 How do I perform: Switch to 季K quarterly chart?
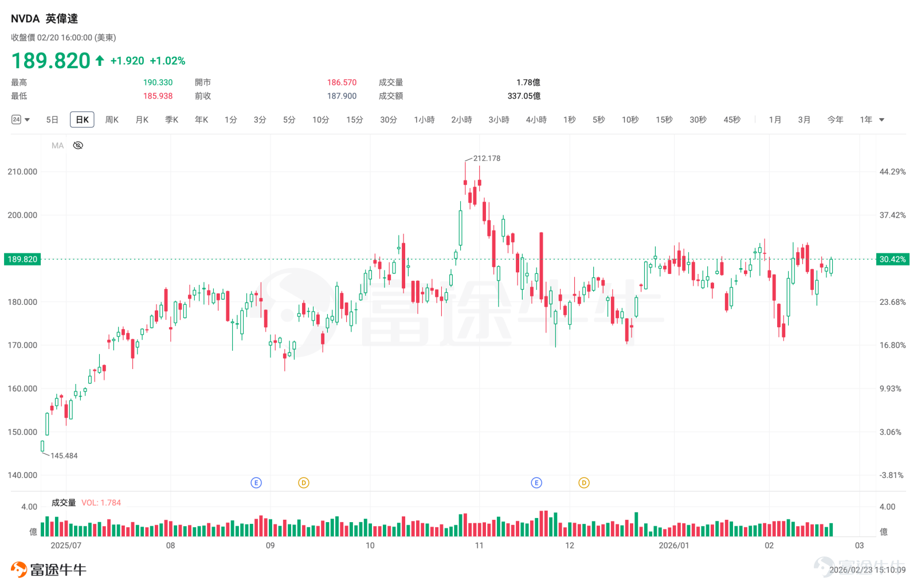tap(171, 120)
